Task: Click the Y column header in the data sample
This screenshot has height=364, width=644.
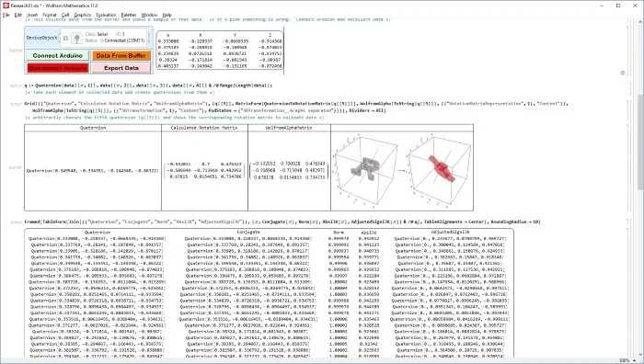Action: click(x=235, y=35)
